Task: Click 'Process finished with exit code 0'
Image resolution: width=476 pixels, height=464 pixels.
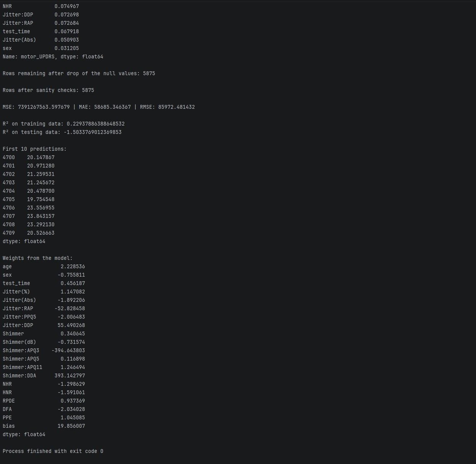Action: coord(53,451)
